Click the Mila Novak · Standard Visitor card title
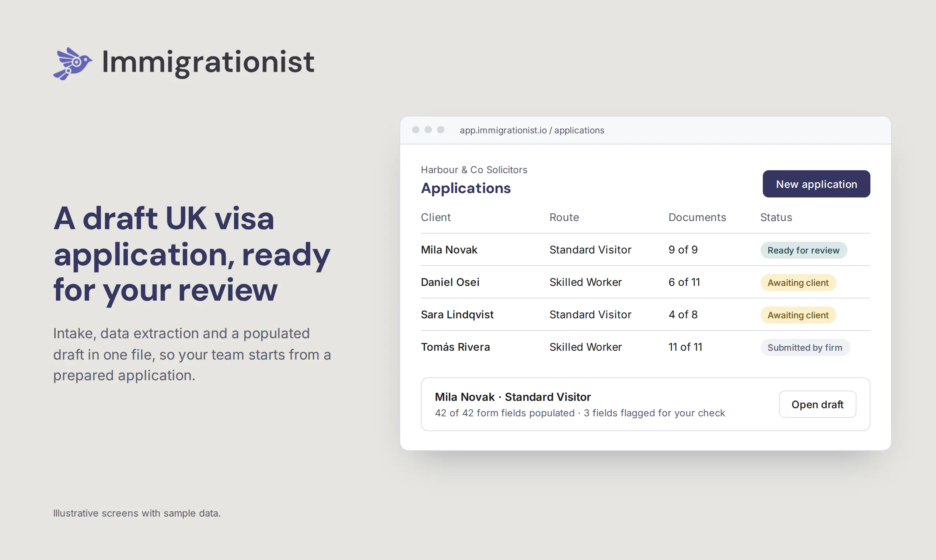Image resolution: width=936 pixels, height=560 pixels. 512,396
